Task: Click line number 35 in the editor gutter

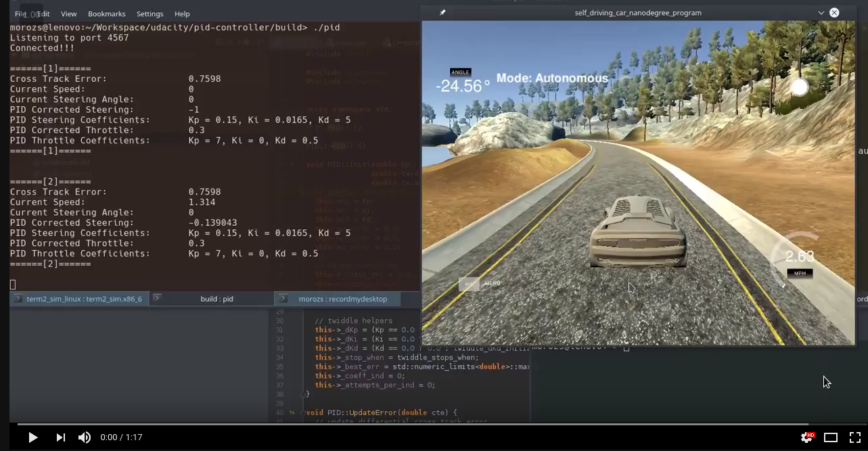Action: [279, 366]
